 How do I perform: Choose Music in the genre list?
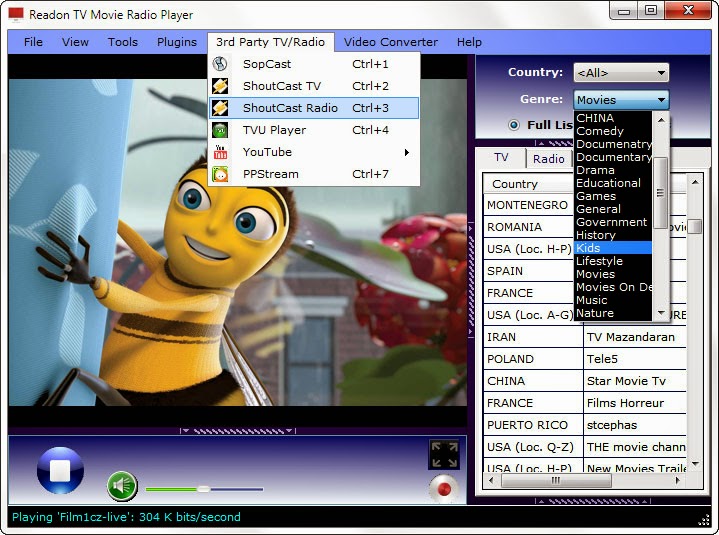(613, 300)
